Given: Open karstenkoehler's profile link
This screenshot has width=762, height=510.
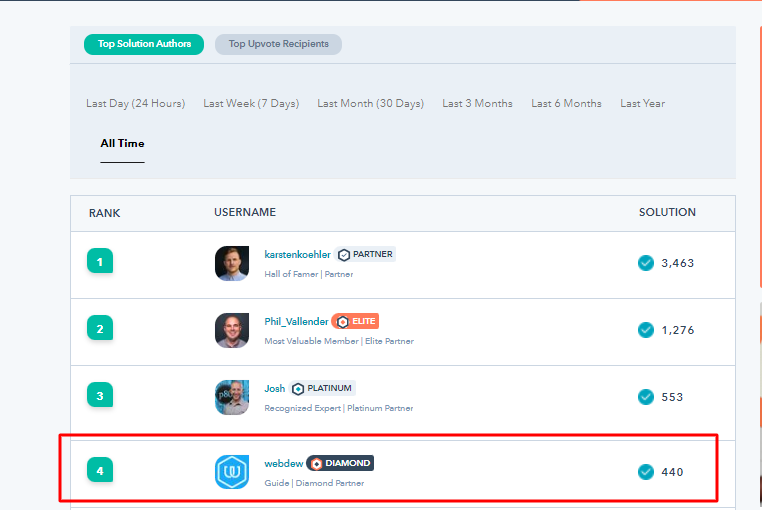Looking at the screenshot, I should [297, 254].
